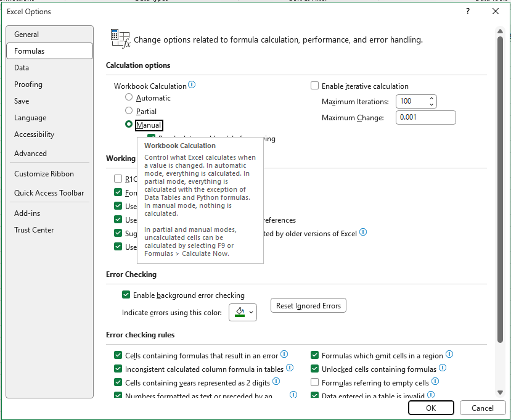Click the info icon next to 'older versions of Excel'
This screenshot has height=420, width=511.
pyautogui.click(x=363, y=232)
